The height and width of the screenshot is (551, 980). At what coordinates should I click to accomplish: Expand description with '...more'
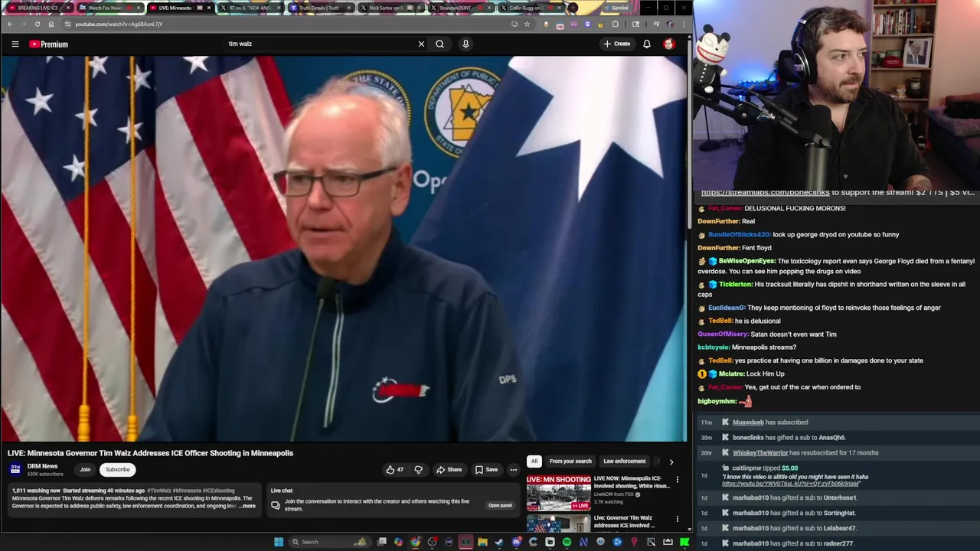click(x=247, y=506)
